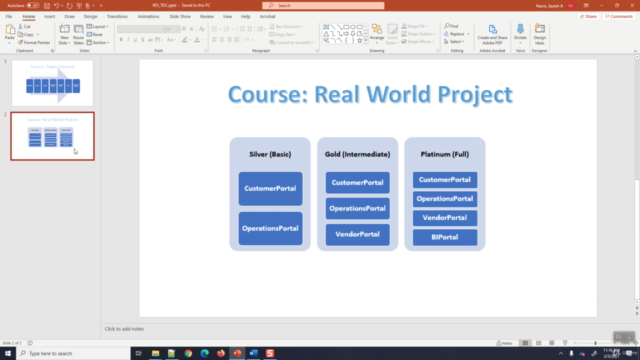Screen dimensions: 640x360
Task: Insert a New Slide icon
Action: pos(64,29)
